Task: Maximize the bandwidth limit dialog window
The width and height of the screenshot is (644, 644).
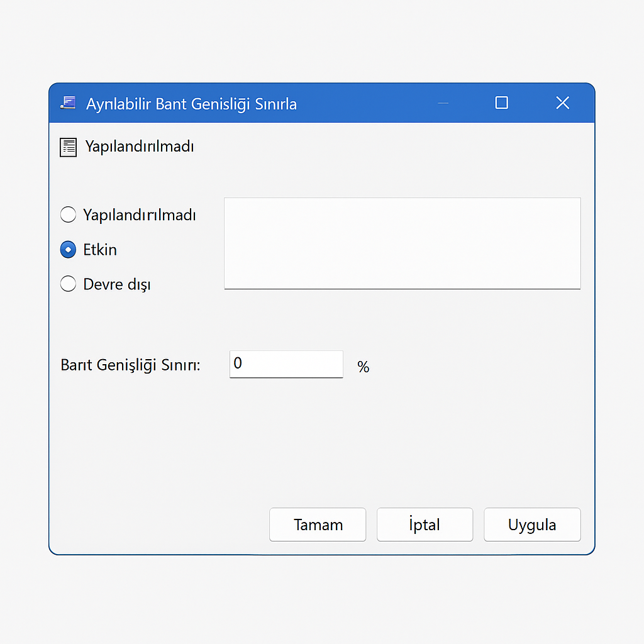Action: click(x=501, y=103)
